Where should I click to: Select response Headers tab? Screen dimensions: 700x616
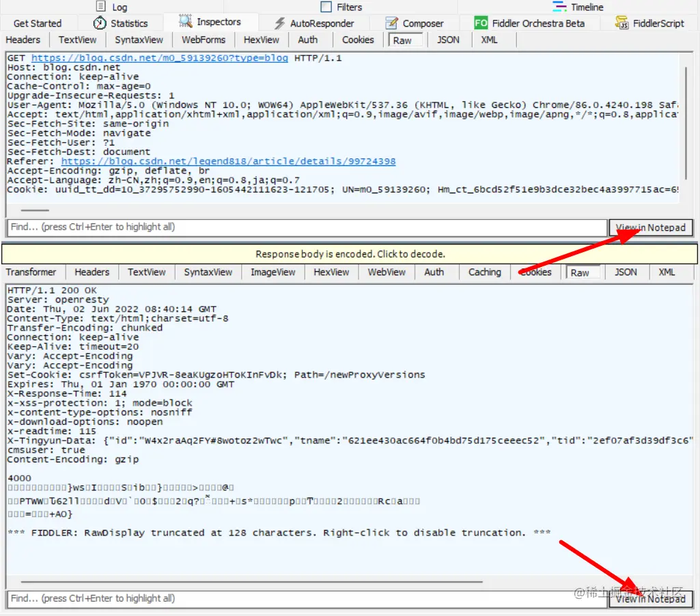pos(92,272)
